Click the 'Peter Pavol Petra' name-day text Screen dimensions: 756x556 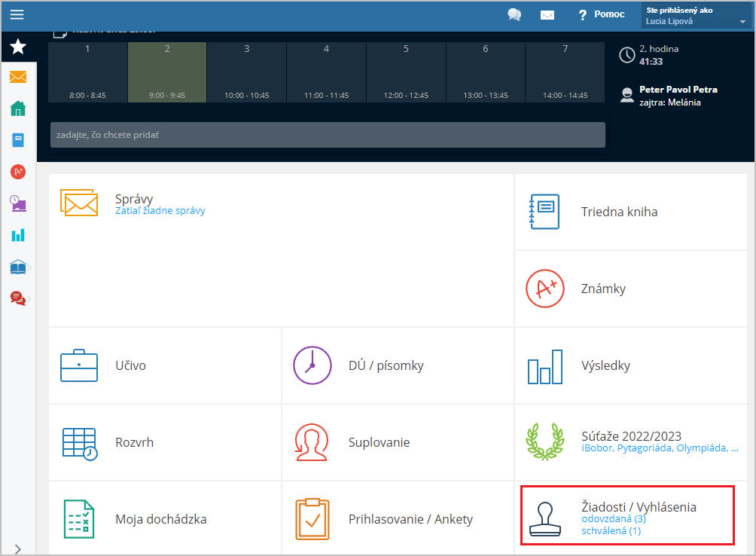point(678,90)
